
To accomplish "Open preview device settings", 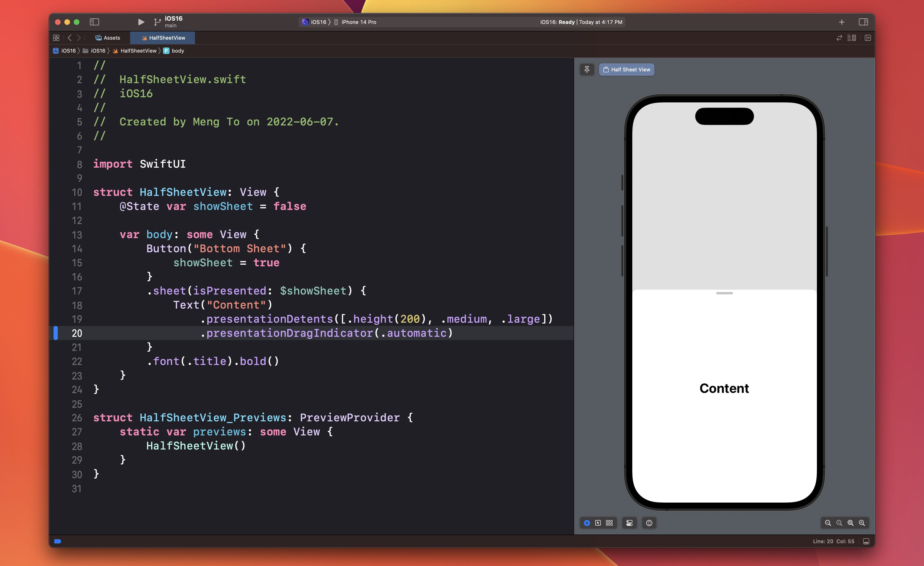I will pyautogui.click(x=630, y=523).
